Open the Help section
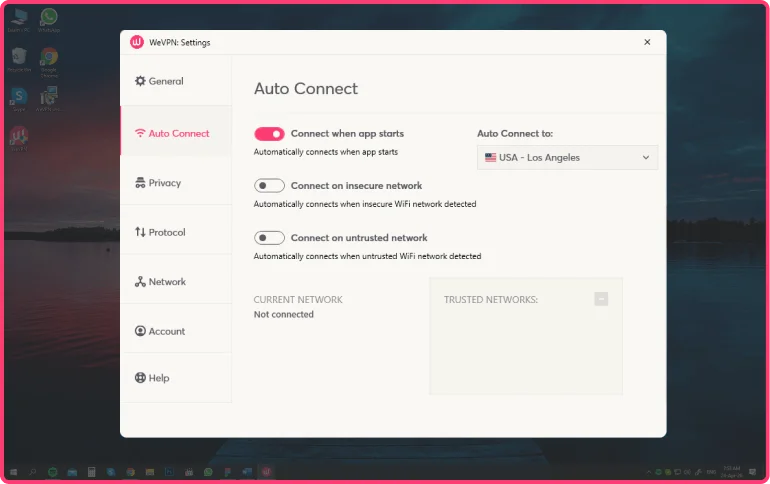The height and width of the screenshot is (484, 770). (x=176, y=378)
